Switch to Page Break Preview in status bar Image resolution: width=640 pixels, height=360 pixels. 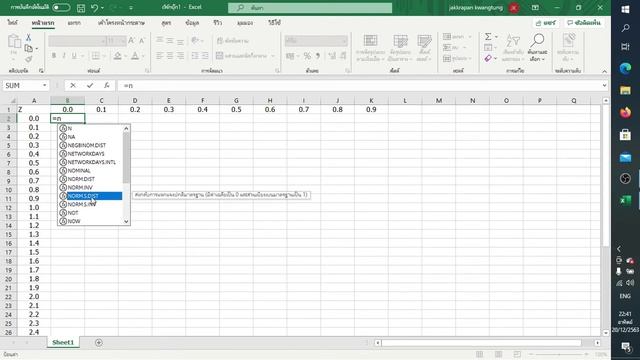coord(517,354)
